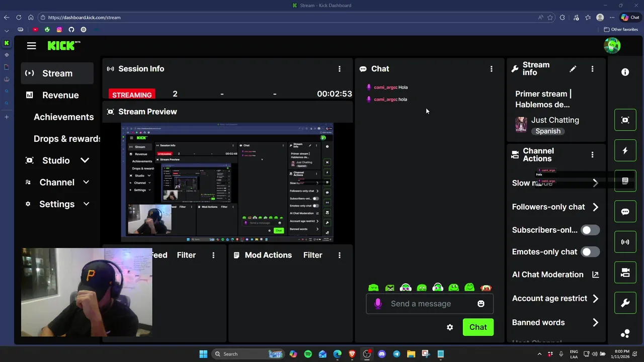
Task: Open Discord from the taskbar
Action: pos(382,354)
